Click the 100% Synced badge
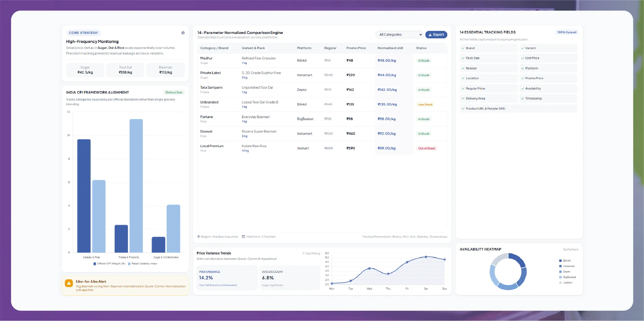The image size is (644, 321). [566, 32]
